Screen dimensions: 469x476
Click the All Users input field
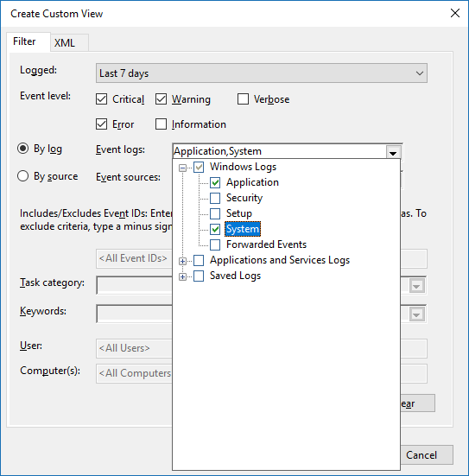pos(134,348)
